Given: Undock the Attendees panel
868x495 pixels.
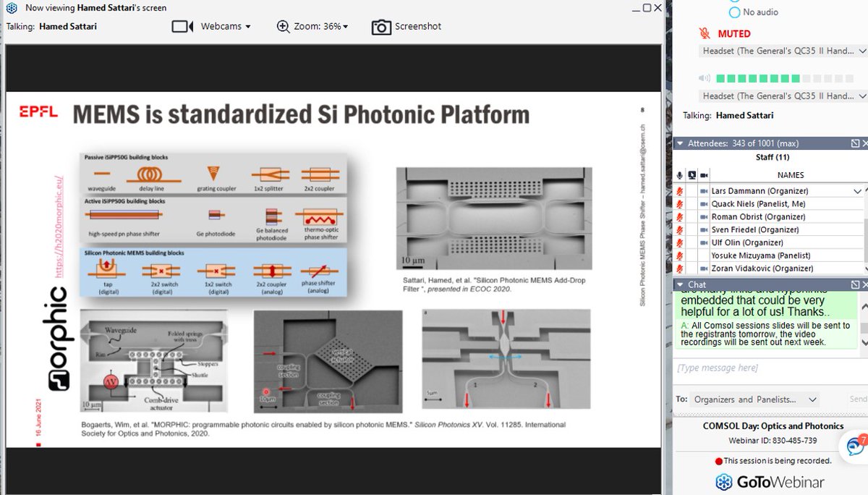Looking at the screenshot, I should (x=854, y=144).
